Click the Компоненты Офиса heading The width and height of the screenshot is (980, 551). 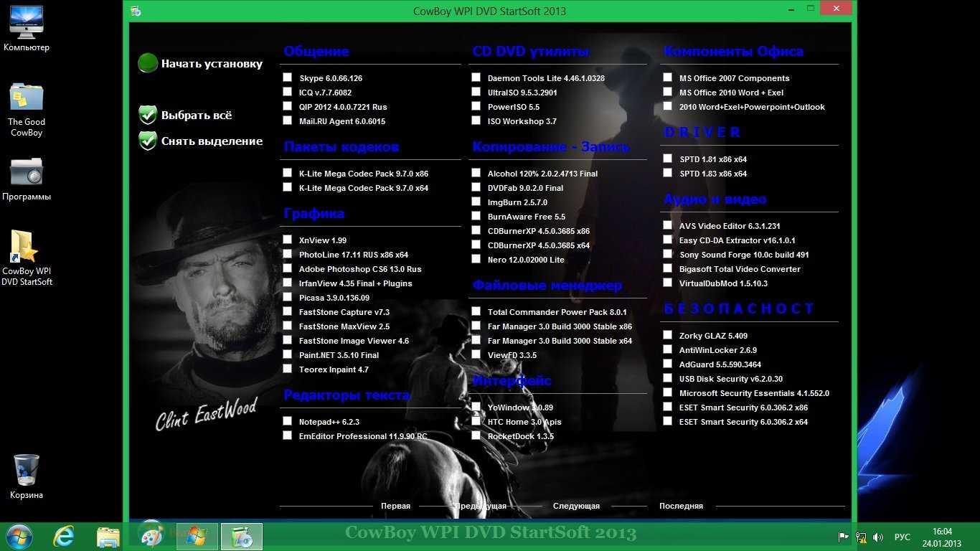tap(733, 52)
